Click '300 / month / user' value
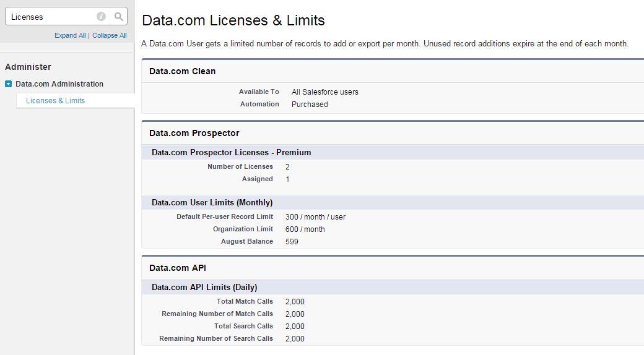The image size is (644, 355). click(315, 216)
